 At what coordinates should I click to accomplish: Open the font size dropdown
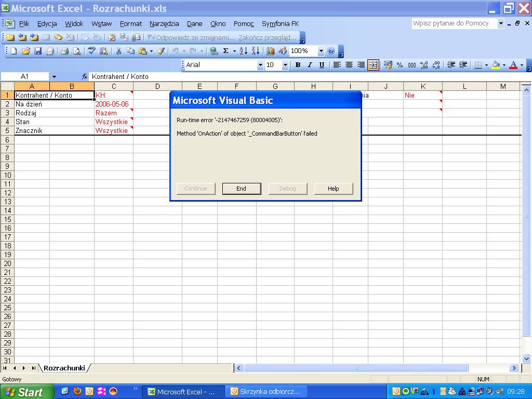285,65
